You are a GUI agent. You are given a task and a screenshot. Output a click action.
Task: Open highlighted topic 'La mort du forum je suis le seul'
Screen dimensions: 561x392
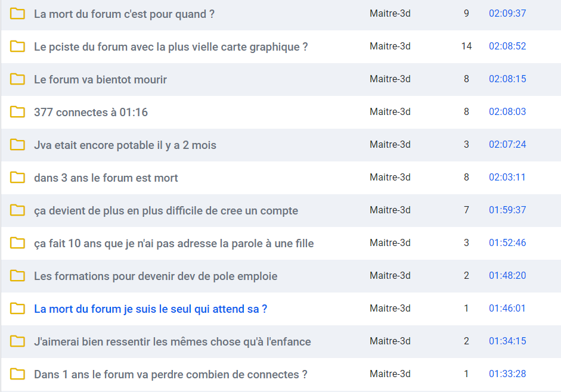150,309
